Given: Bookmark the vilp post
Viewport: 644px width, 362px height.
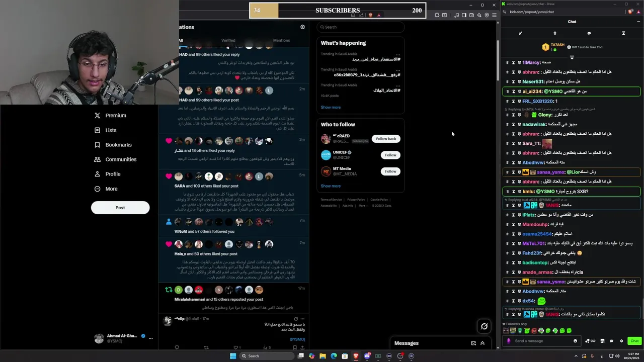Looking at the screenshot, I should click(x=295, y=347).
